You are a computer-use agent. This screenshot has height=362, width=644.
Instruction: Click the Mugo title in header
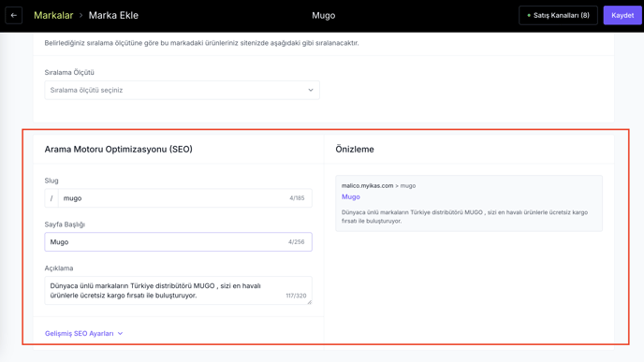coord(323,16)
